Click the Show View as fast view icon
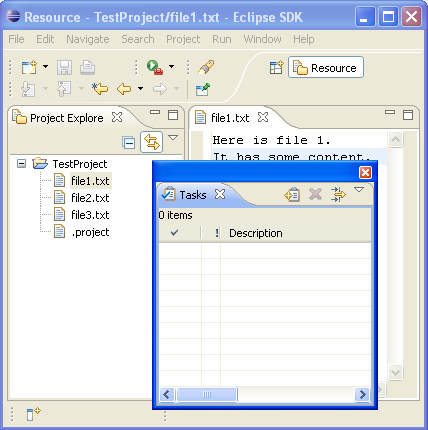The width and height of the screenshot is (428, 430). (33, 414)
